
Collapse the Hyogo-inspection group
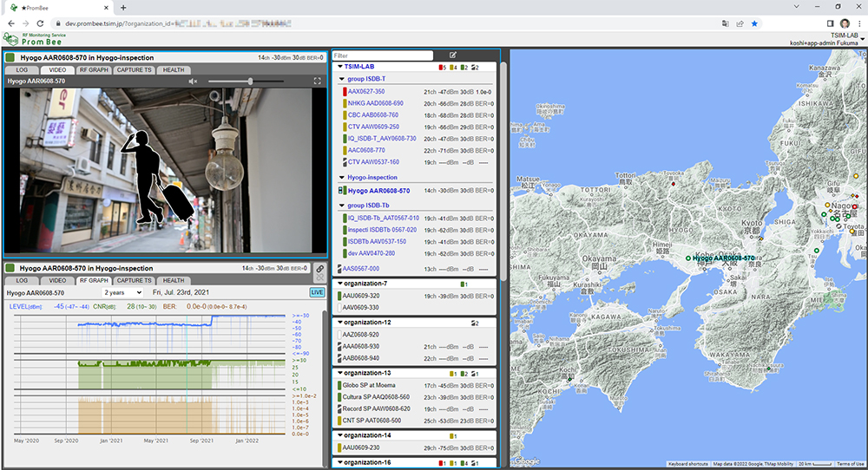tap(342, 178)
